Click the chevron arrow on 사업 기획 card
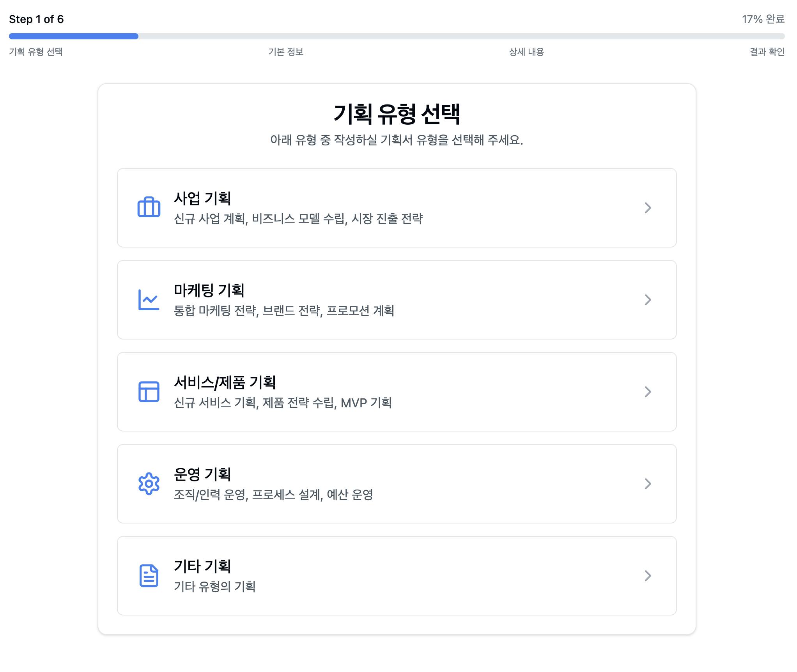 pyautogui.click(x=648, y=208)
